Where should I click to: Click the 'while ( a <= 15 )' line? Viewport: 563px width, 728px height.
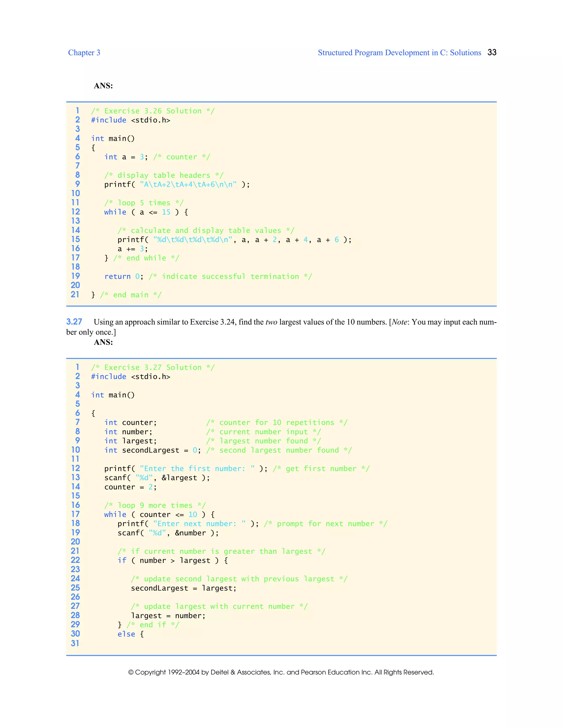click(x=146, y=212)
